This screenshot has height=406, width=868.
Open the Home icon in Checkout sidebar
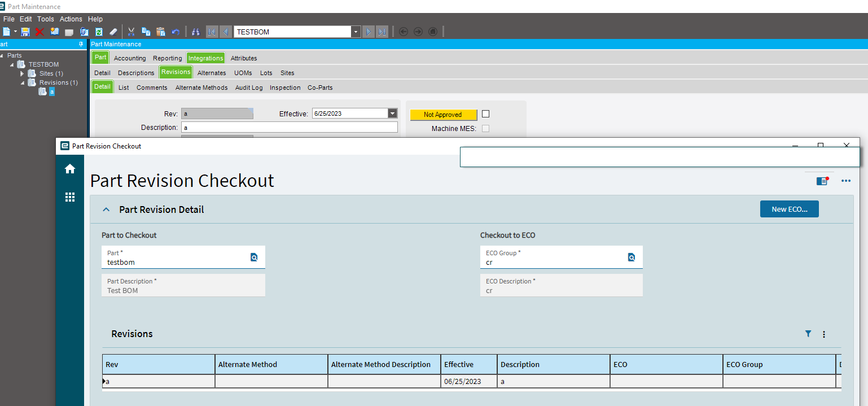point(70,168)
